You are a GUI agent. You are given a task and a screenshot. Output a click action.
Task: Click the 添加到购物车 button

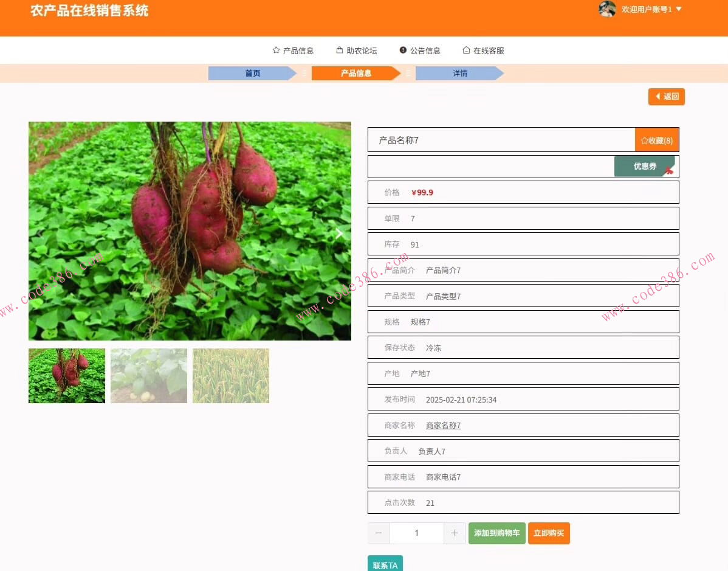pyautogui.click(x=496, y=533)
